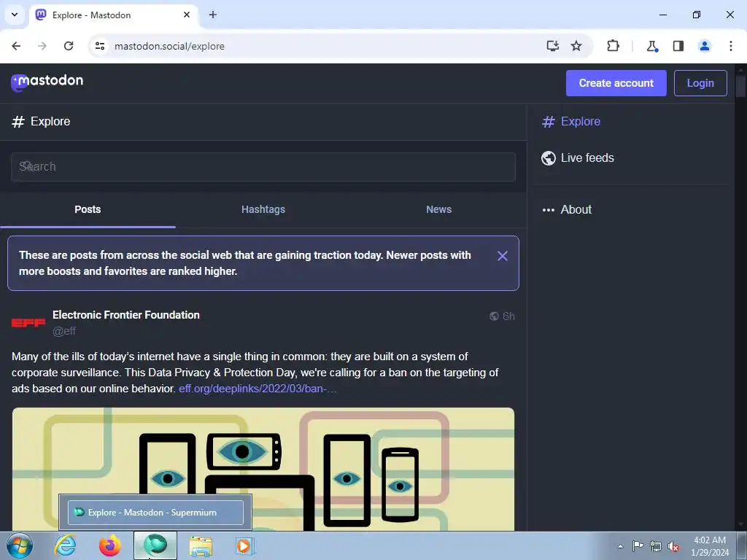Launch Internet Explorer from the taskbar
This screenshot has height=560, width=747.
[65, 545]
